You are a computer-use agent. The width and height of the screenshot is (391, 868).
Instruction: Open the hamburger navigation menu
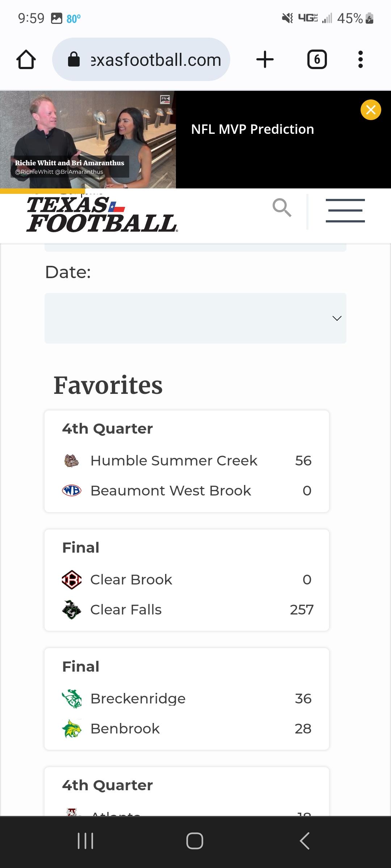click(345, 210)
